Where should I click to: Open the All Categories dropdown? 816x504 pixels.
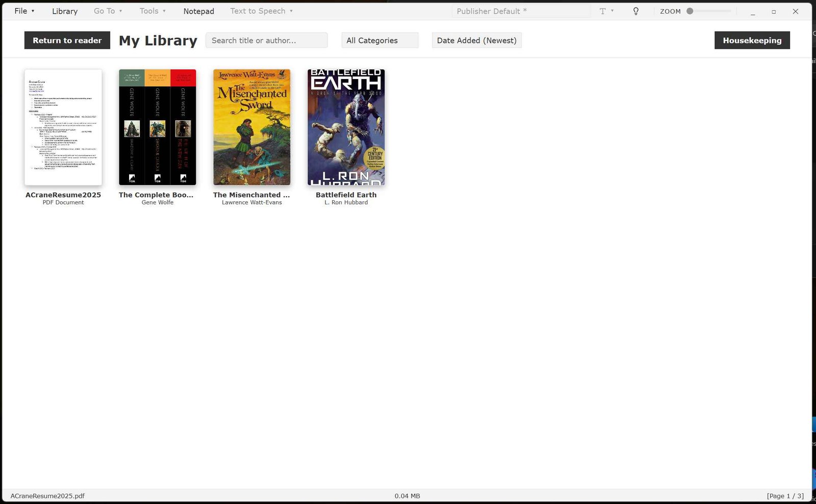379,40
